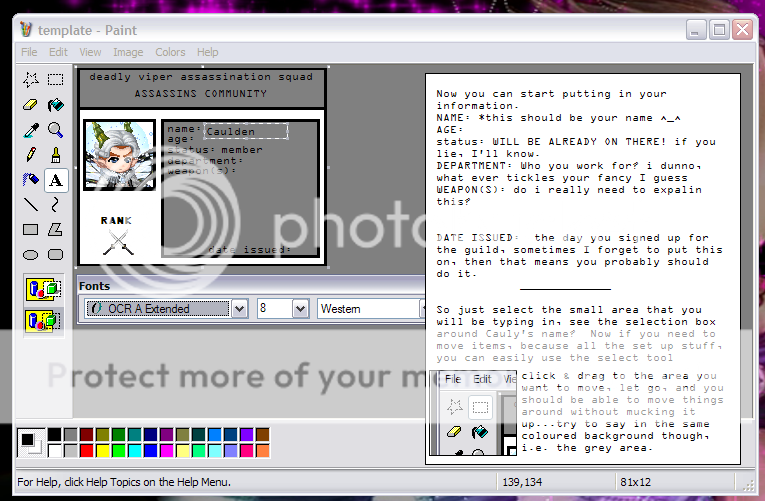Open the Colors menu
The width and height of the screenshot is (765, 501).
point(170,52)
